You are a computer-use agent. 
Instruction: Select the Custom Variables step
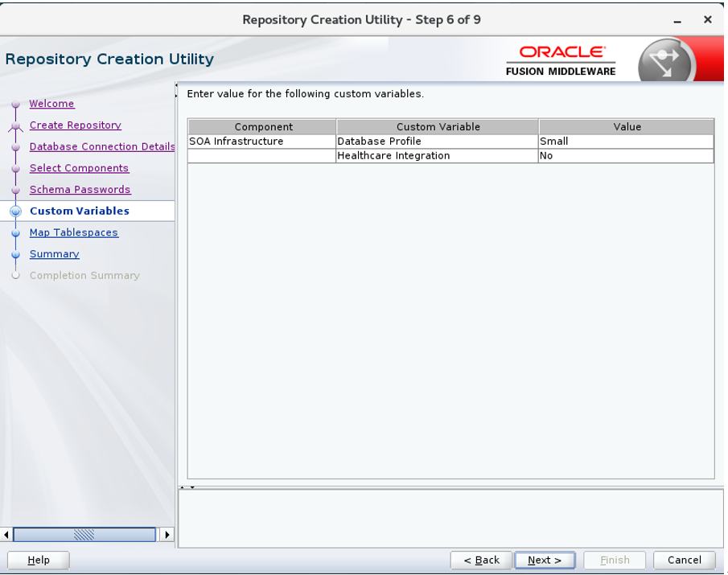(x=80, y=211)
